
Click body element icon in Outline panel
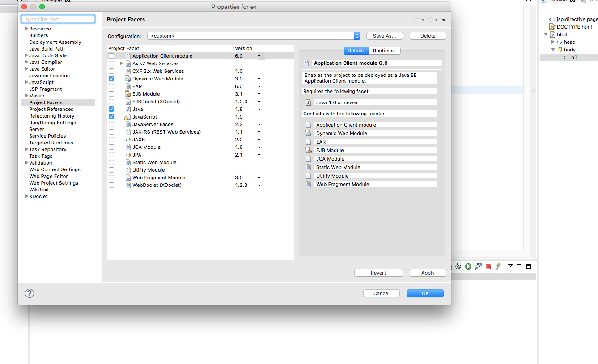click(560, 50)
